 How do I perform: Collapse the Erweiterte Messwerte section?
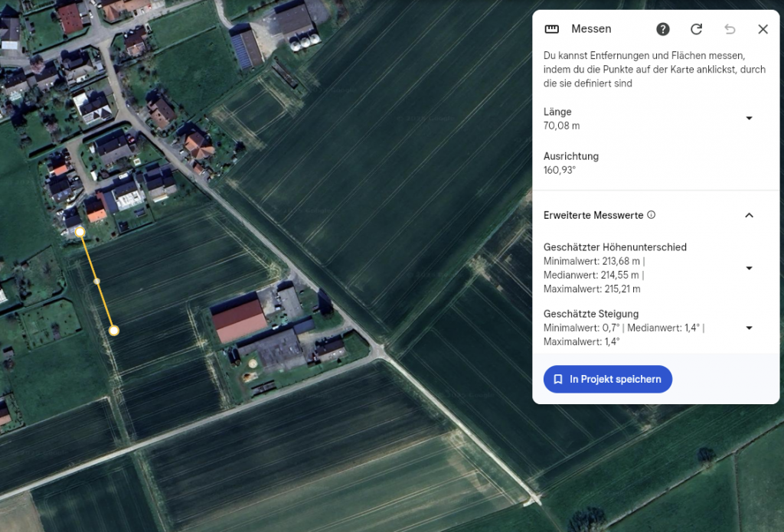pyautogui.click(x=749, y=215)
